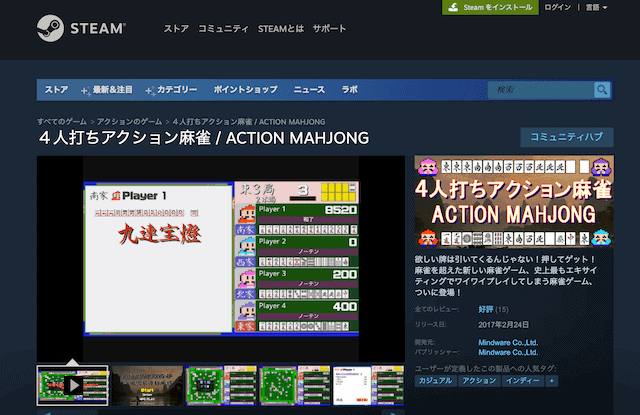This screenshot has height=415, width=640.
Task: Click the release date 2017年2月24日 text
Action: pyautogui.click(x=504, y=325)
